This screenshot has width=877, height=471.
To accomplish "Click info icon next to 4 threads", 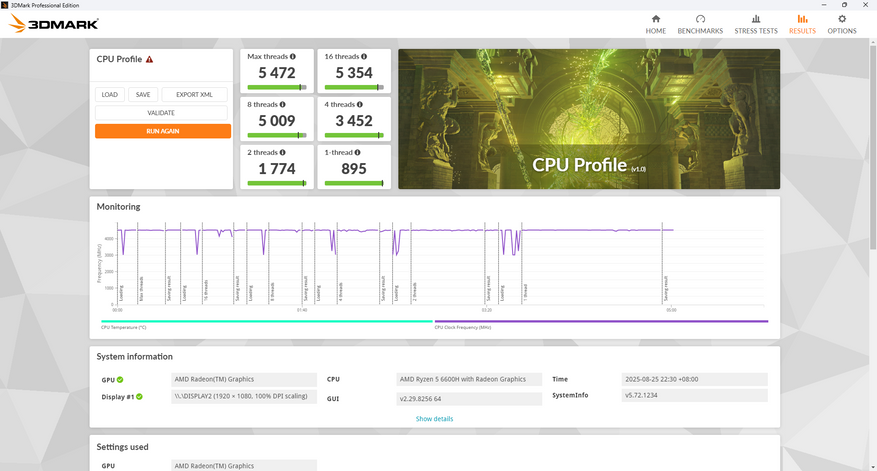I will (x=360, y=105).
